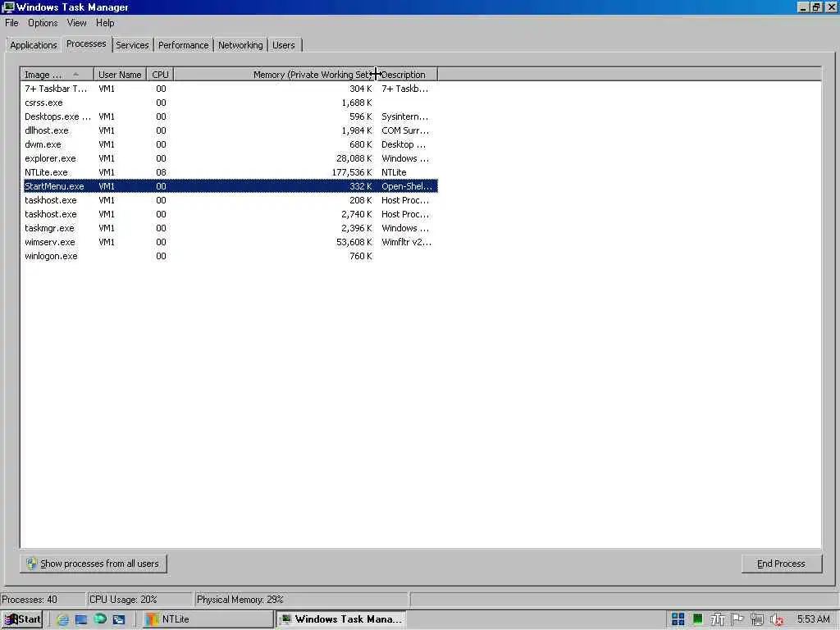Minimize the Task Manager window

click(x=803, y=7)
